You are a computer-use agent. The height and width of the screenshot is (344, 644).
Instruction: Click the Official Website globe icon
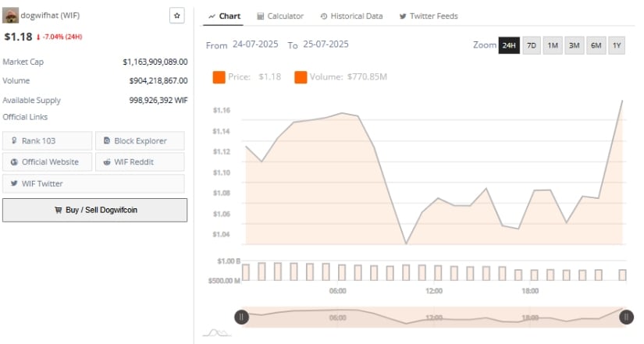coord(14,162)
